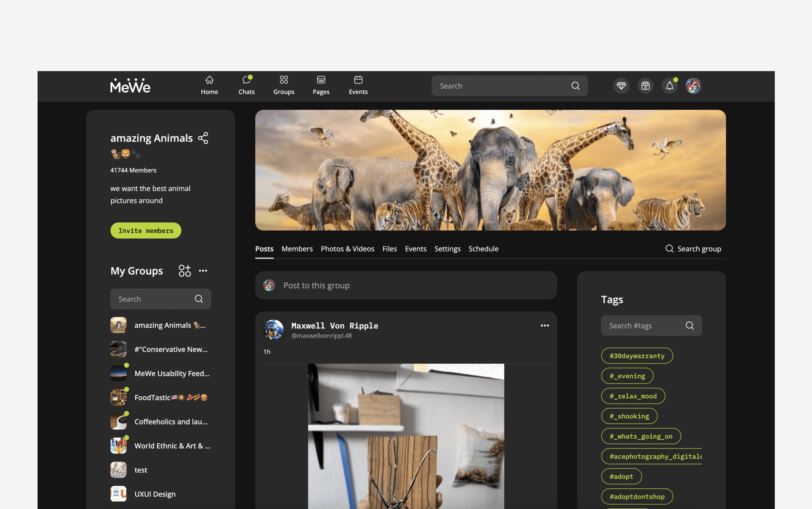Open Maxwell Von Ripple post options menu
Viewport: 812px width, 509px height.
click(545, 326)
